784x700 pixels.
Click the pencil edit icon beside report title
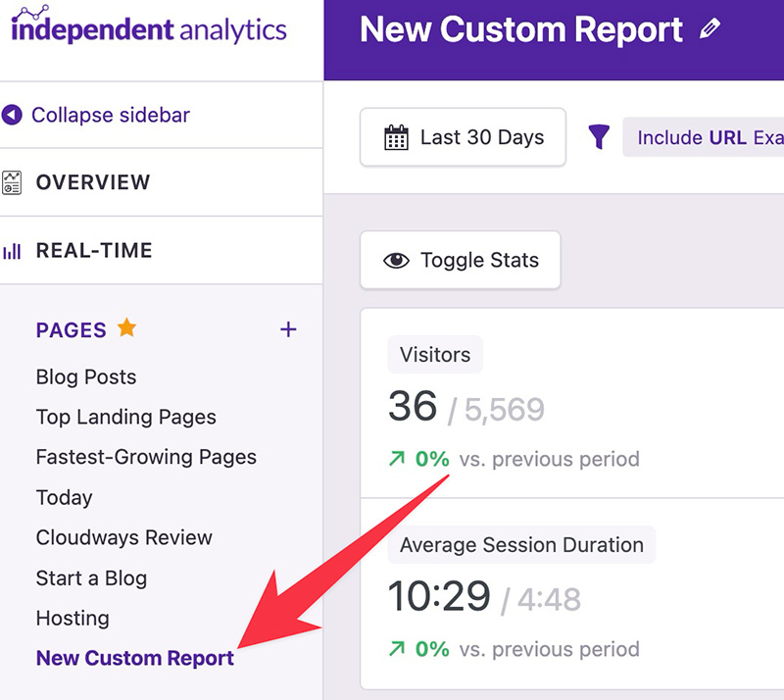click(x=710, y=29)
